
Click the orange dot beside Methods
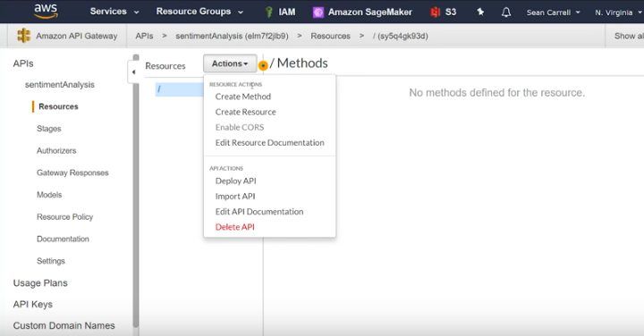coord(263,65)
